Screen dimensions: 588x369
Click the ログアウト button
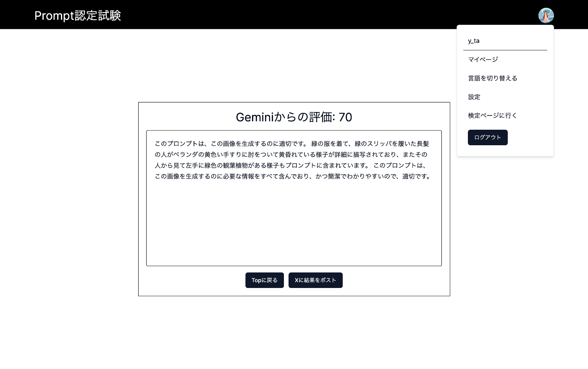(488, 137)
